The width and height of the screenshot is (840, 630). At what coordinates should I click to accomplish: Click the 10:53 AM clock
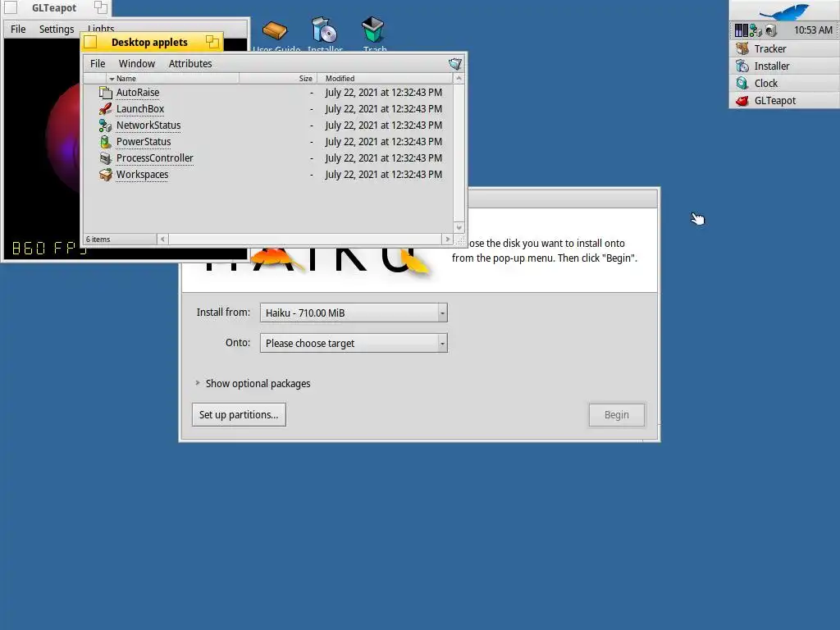(813, 30)
